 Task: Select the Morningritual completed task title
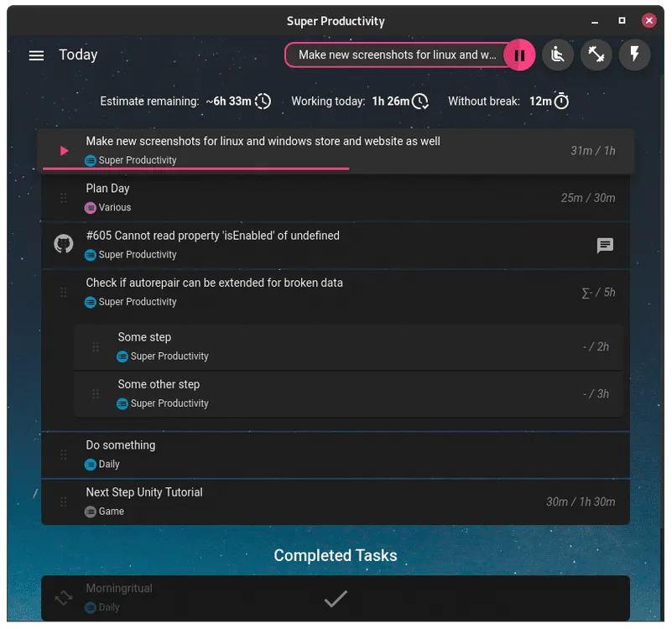[119, 588]
